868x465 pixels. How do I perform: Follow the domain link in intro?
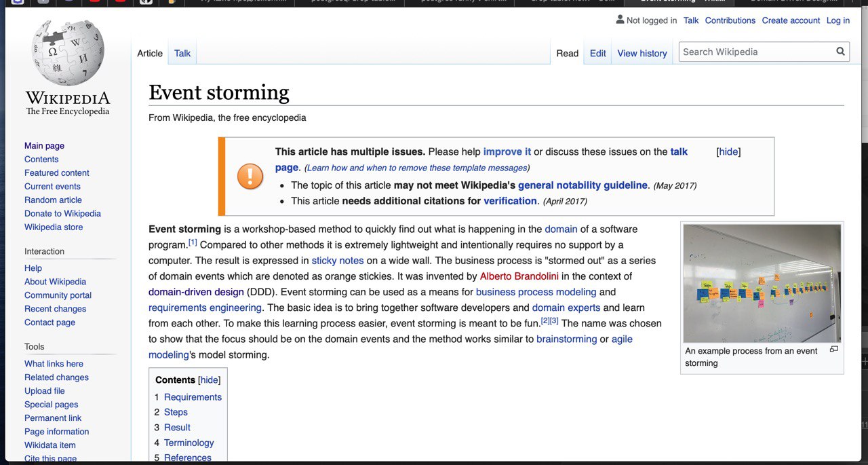pyautogui.click(x=561, y=229)
